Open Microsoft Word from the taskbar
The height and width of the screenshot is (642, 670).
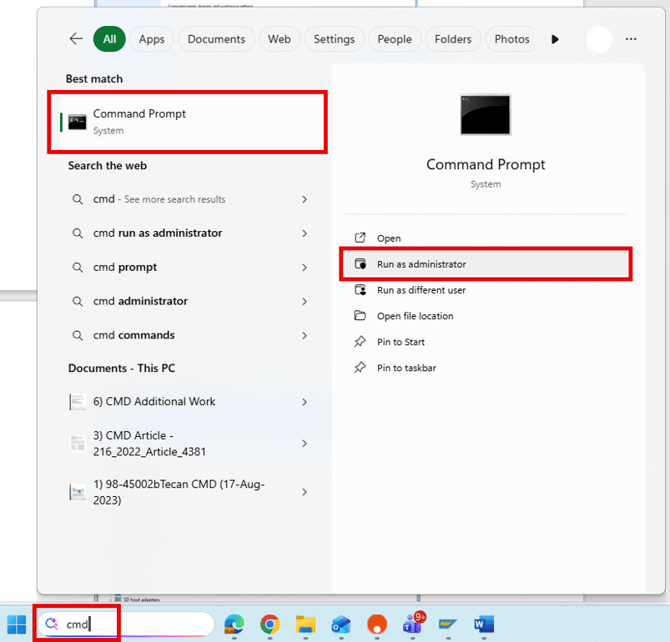pos(484,624)
